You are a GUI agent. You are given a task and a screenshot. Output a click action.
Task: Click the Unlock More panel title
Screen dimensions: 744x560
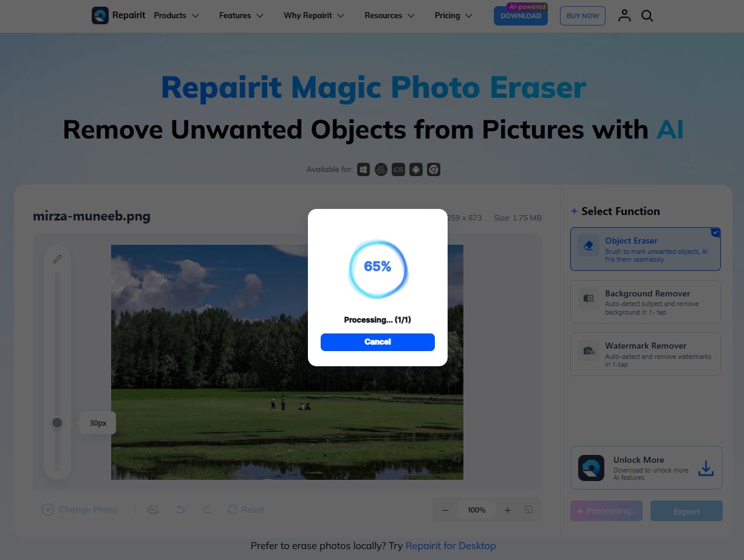(639, 460)
